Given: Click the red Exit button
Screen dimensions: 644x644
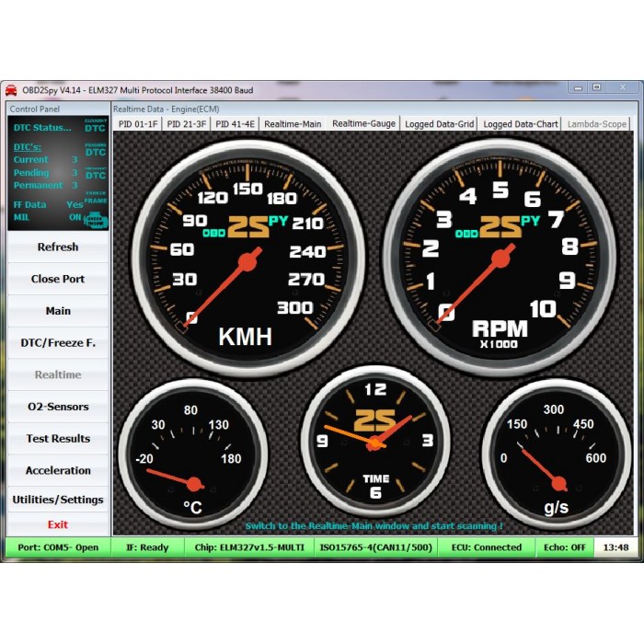Looking at the screenshot, I should (58, 524).
